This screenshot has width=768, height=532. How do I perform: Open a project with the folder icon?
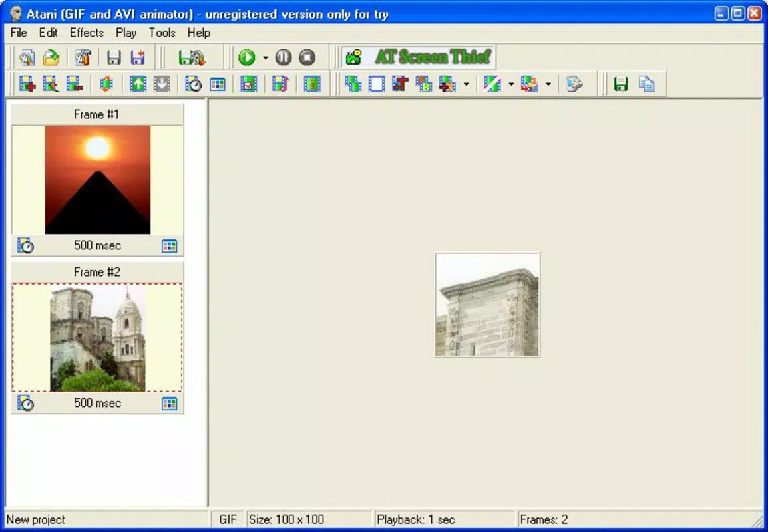(51, 57)
